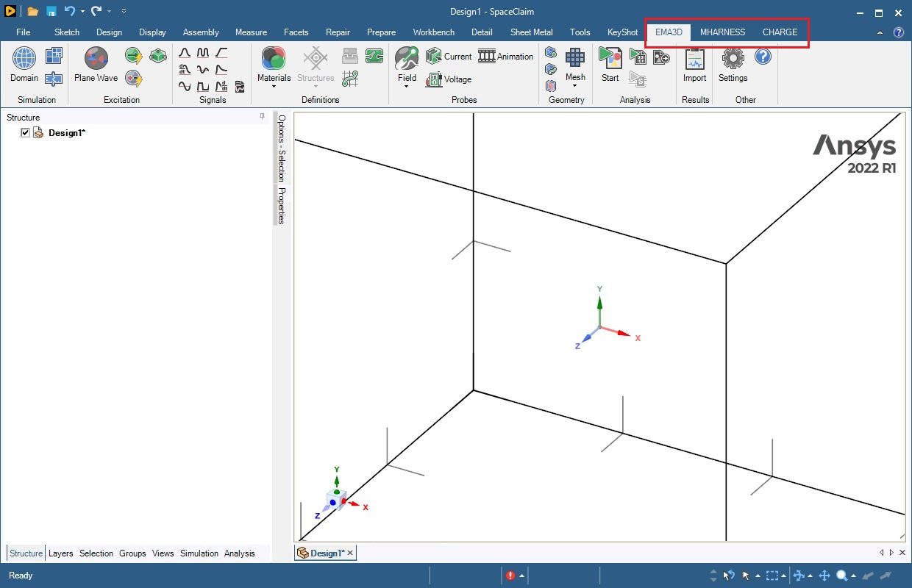The width and height of the screenshot is (912, 588).
Task: Open the Sheet Metal ribbon tab
Action: click(531, 32)
